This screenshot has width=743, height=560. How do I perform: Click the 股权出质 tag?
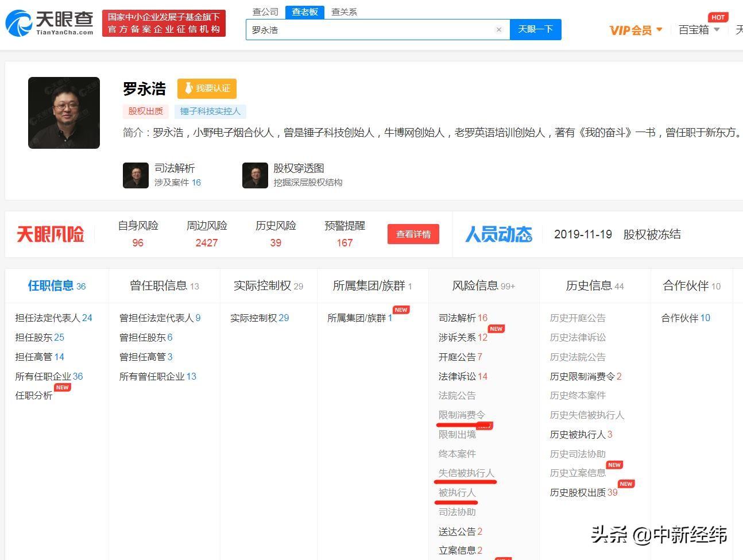point(146,111)
